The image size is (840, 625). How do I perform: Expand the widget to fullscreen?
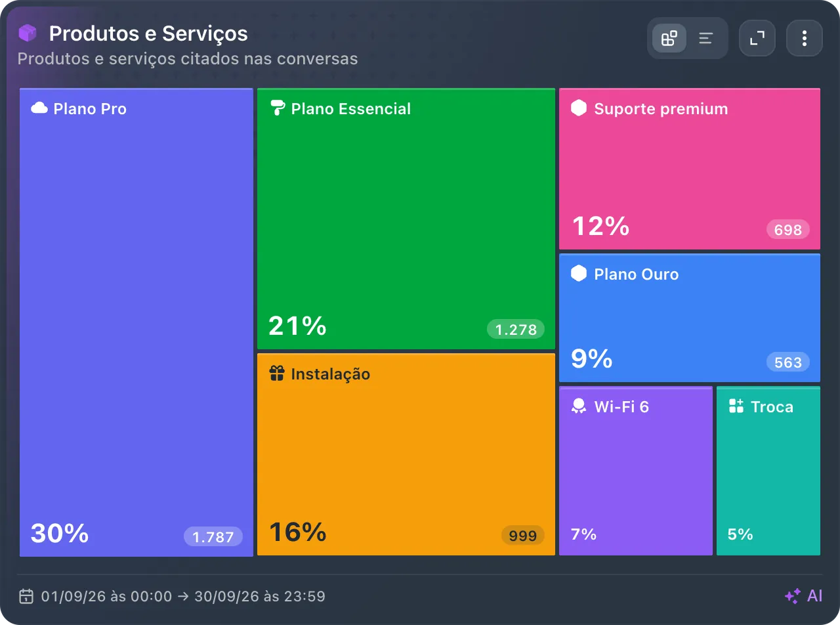pyautogui.click(x=757, y=38)
